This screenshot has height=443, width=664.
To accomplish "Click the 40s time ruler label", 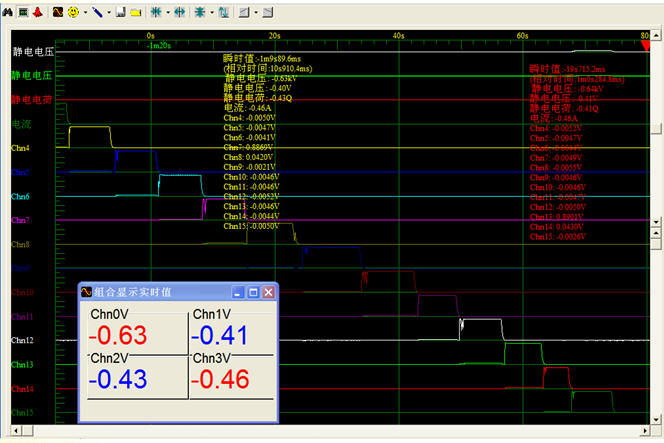I will click(398, 36).
